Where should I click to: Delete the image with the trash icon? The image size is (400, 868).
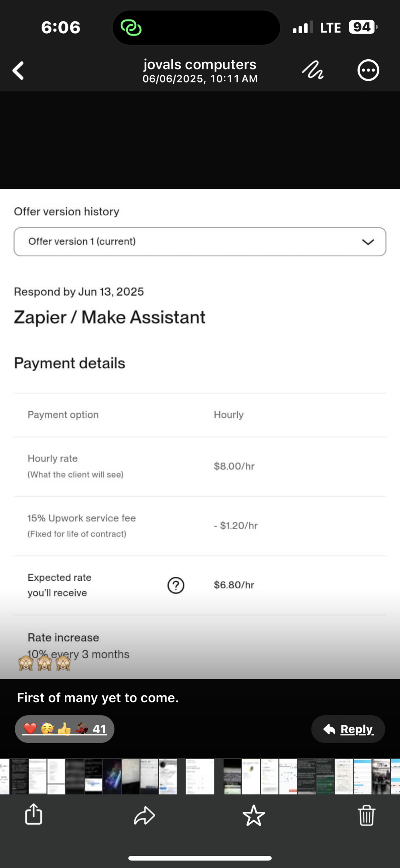[x=366, y=815]
